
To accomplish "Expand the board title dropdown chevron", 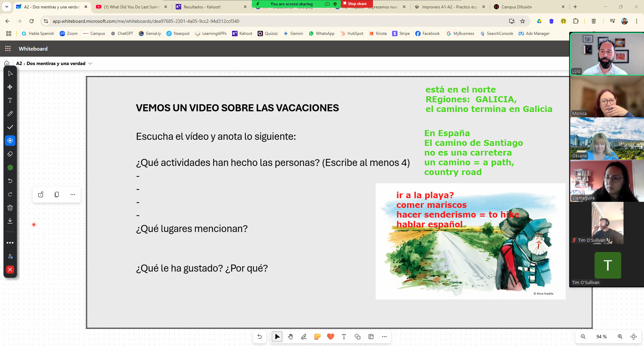I will click(90, 63).
